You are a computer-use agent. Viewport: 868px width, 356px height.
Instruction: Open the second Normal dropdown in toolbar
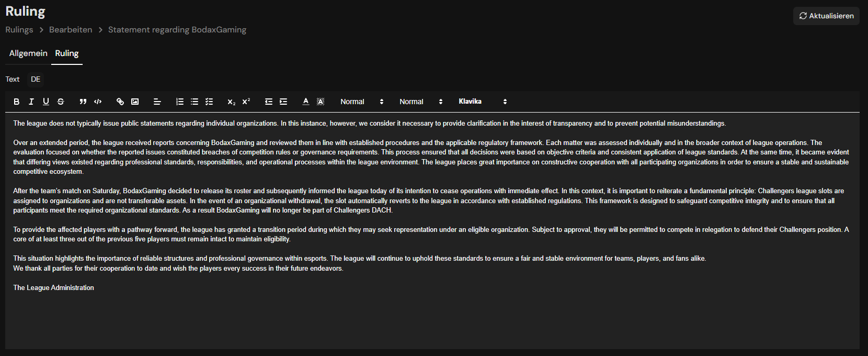click(x=421, y=102)
